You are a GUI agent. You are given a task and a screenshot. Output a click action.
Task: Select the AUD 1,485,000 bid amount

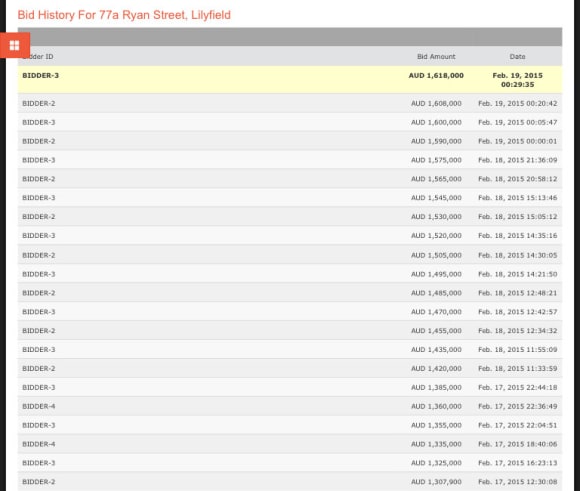pyautogui.click(x=436, y=293)
